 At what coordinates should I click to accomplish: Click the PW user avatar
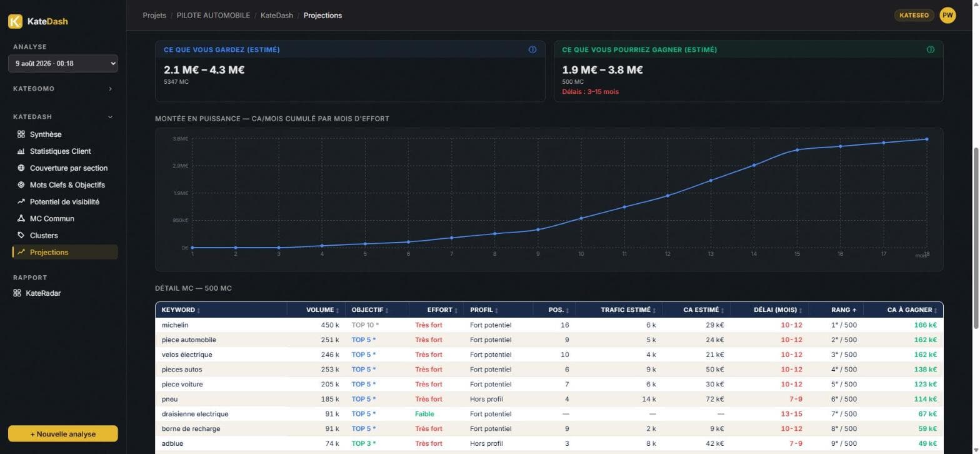tap(947, 15)
